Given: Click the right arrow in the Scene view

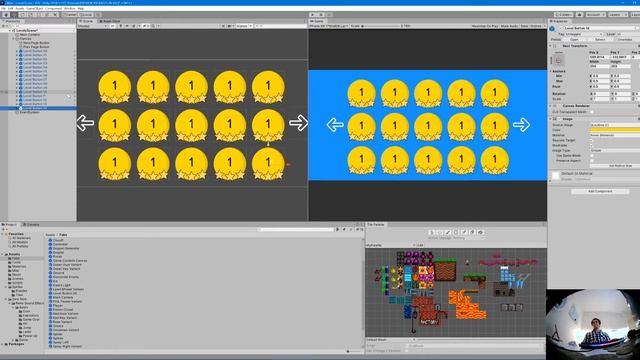Looking at the screenshot, I should coord(299,123).
